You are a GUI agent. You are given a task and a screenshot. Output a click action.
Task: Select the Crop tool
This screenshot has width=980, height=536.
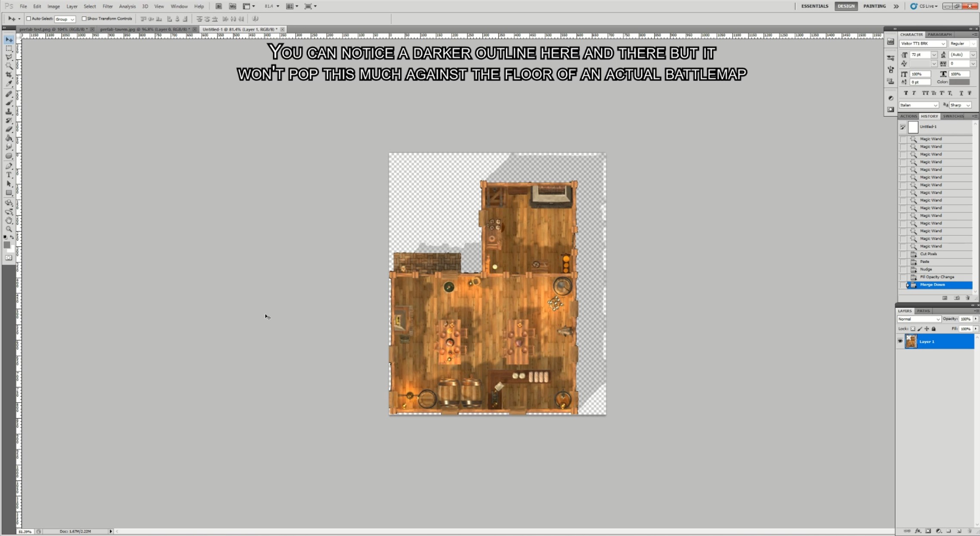pyautogui.click(x=9, y=75)
